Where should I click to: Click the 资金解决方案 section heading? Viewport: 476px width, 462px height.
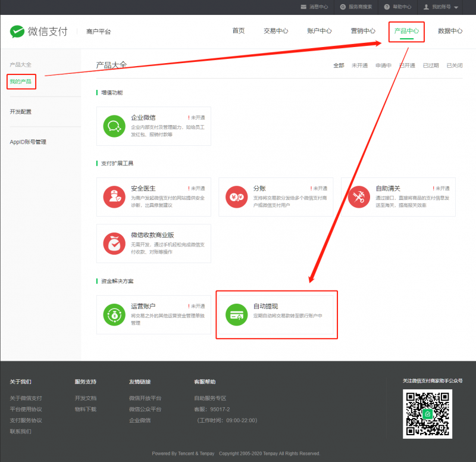pyautogui.click(x=117, y=281)
